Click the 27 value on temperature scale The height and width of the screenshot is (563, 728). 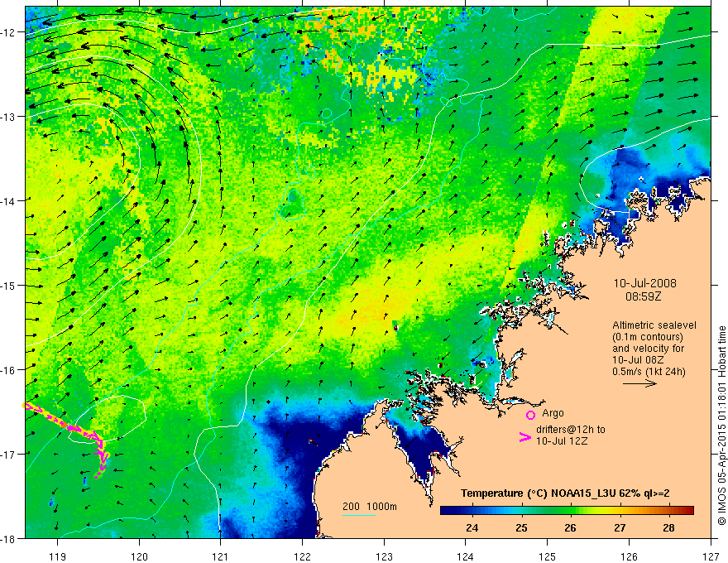pos(620,527)
